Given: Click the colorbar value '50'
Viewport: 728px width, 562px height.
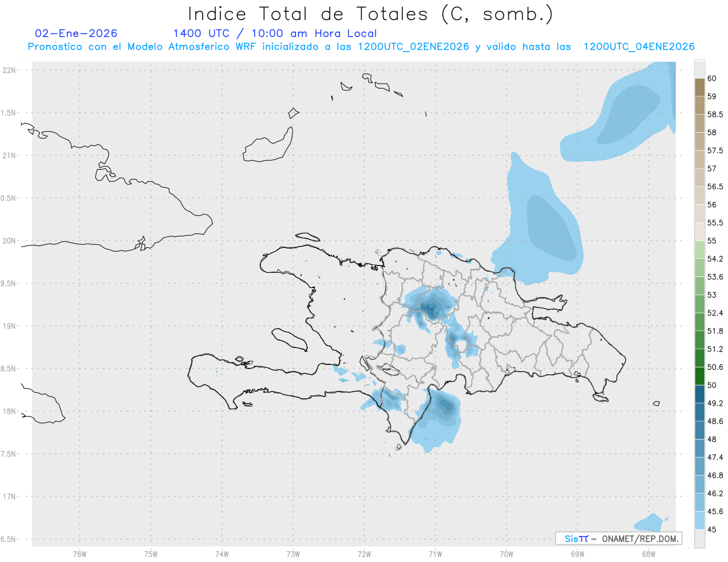Looking at the screenshot, I should (x=712, y=385).
